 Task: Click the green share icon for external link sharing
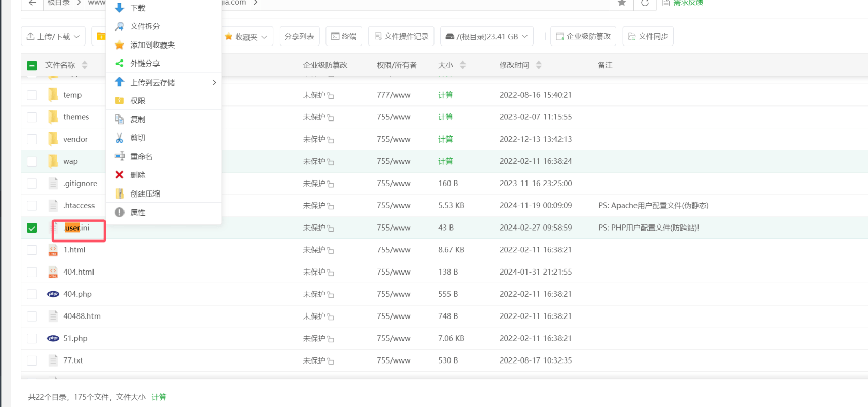pyautogui.click(x=119, y=63)
